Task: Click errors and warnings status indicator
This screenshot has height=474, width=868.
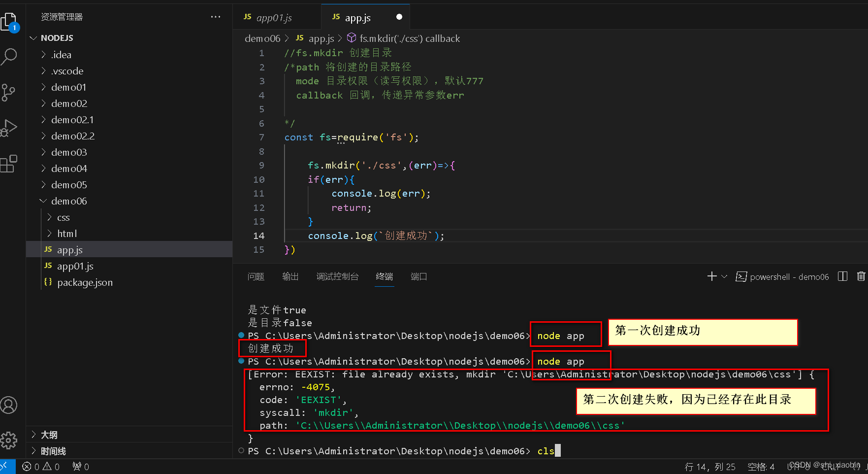Action: tap(41, 467)
